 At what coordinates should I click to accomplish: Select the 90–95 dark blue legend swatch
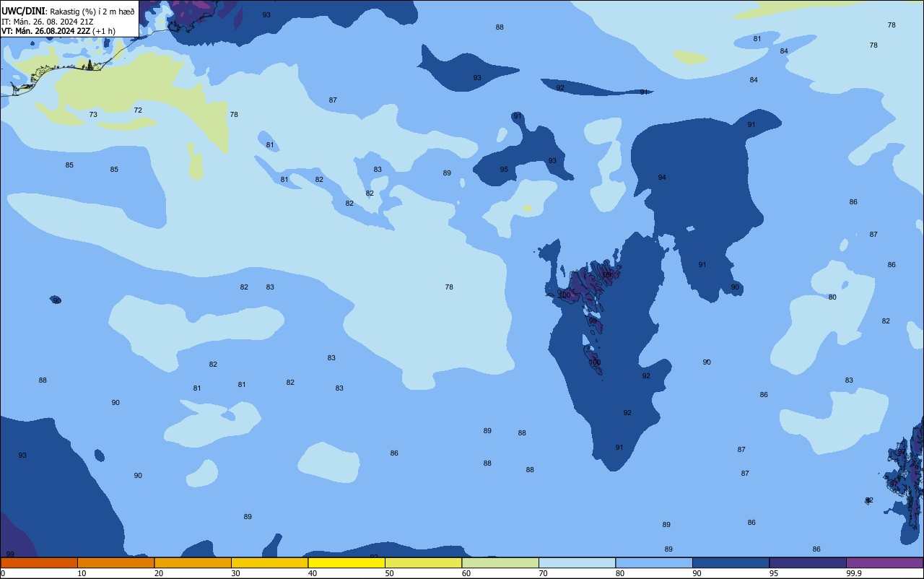pyautogui.click(x=731, y=562)
